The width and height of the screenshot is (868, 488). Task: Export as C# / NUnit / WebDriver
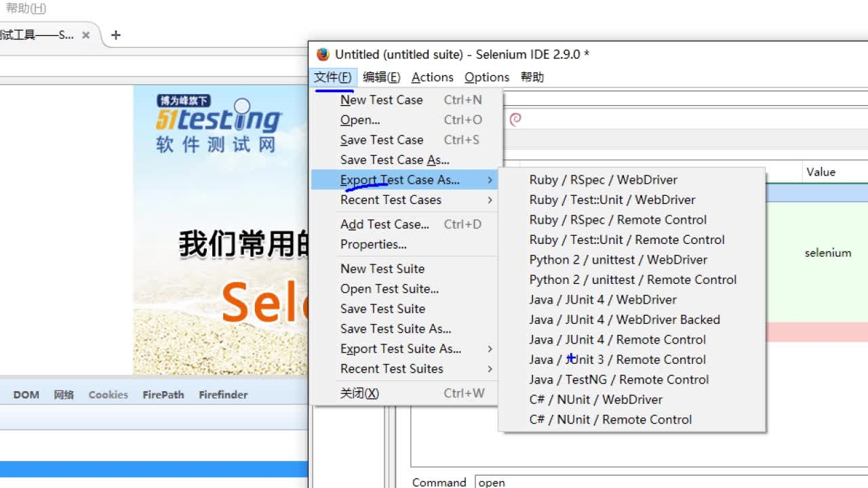(632, 400)
